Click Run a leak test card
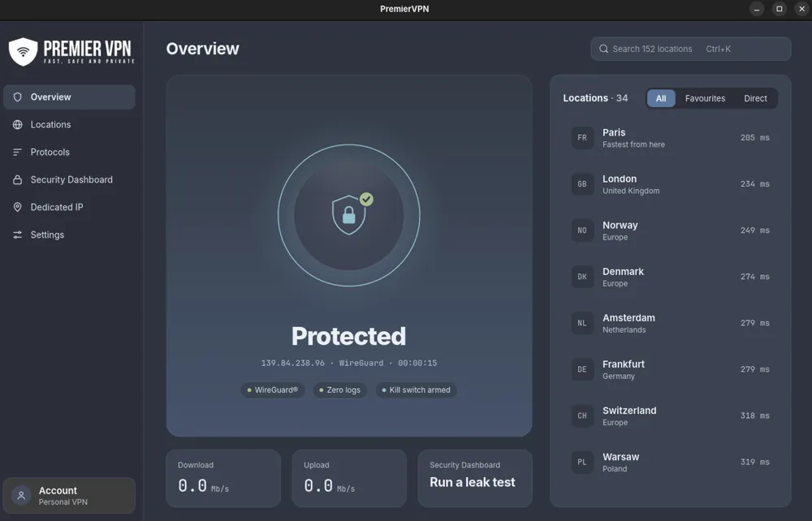This screenshot has height=521, width=812. point(475,478)
